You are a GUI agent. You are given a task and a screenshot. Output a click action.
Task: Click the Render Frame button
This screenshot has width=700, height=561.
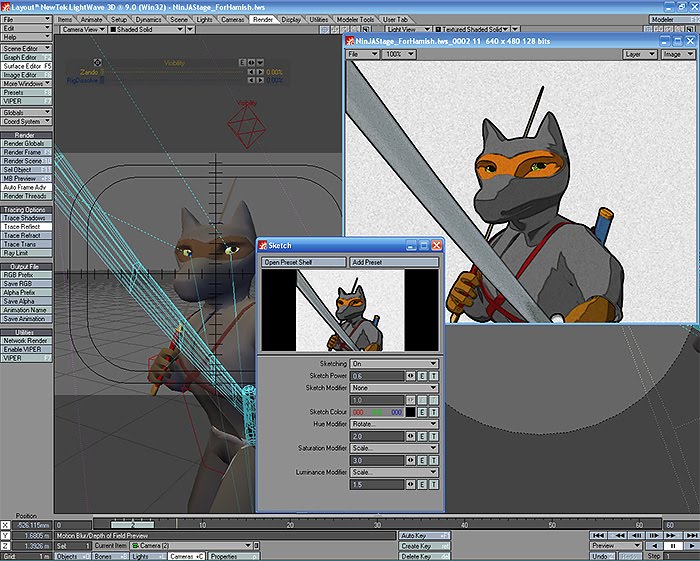point(26,152)
